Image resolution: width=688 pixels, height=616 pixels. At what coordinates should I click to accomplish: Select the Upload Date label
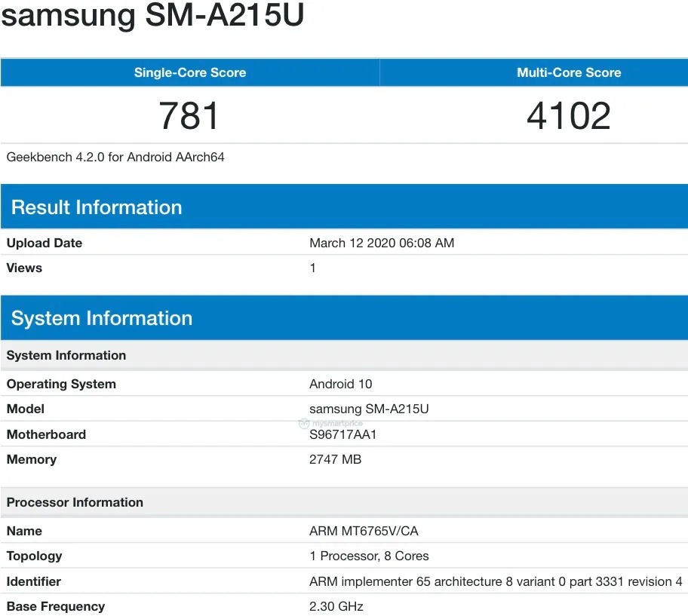(45, 243)
